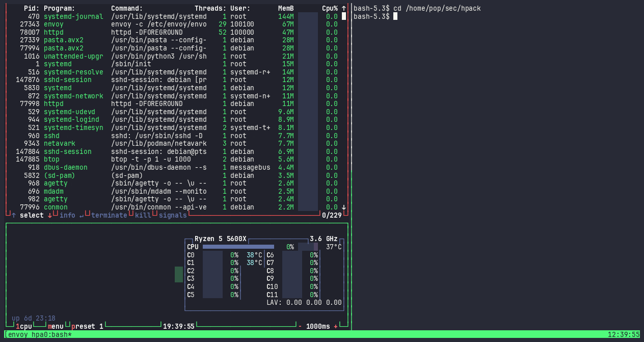Select the systemd-timesyn process row

174,127
